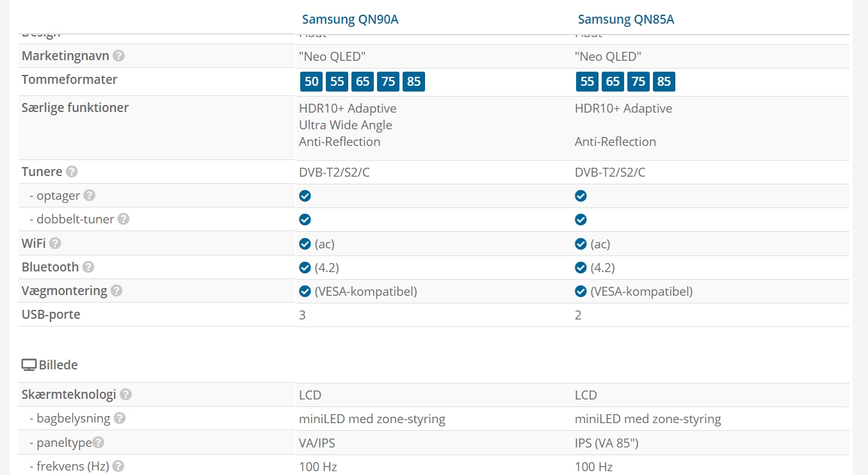
Task: Click help icon next to Vægmontering
Action: 117,291
